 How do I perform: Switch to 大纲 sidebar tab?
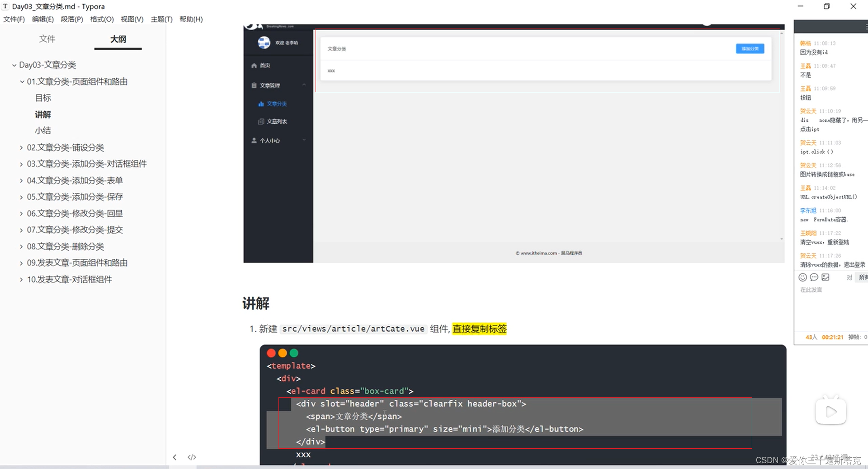click(118, 39)
